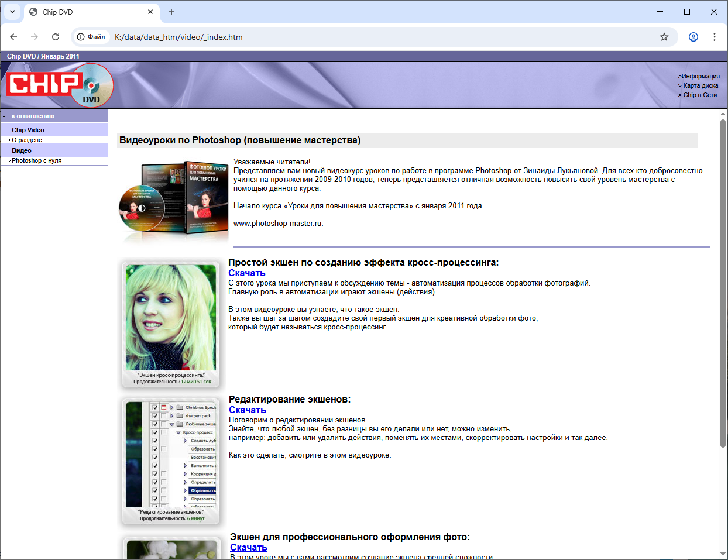Screen dimensions: 728x560
Task: Open the browser profile icon
Action: [x=693, y=37]
